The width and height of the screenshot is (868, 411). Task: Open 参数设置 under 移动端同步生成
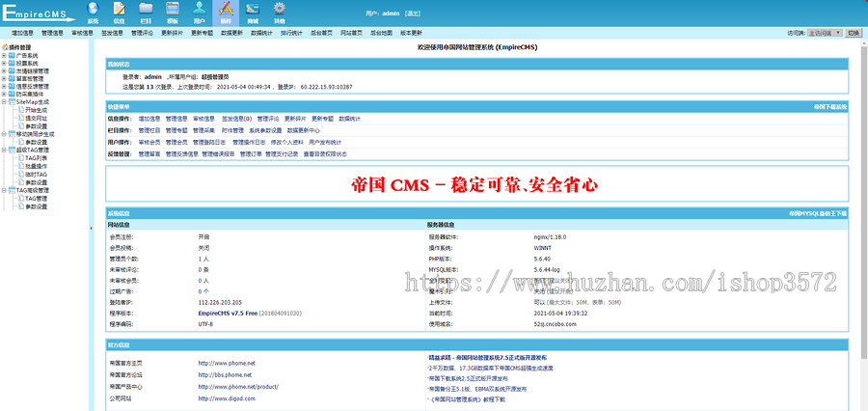tap(36, 142)
